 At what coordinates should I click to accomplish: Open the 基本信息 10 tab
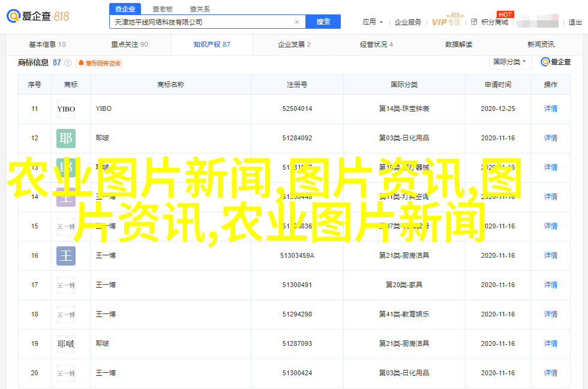coord(47,44)
